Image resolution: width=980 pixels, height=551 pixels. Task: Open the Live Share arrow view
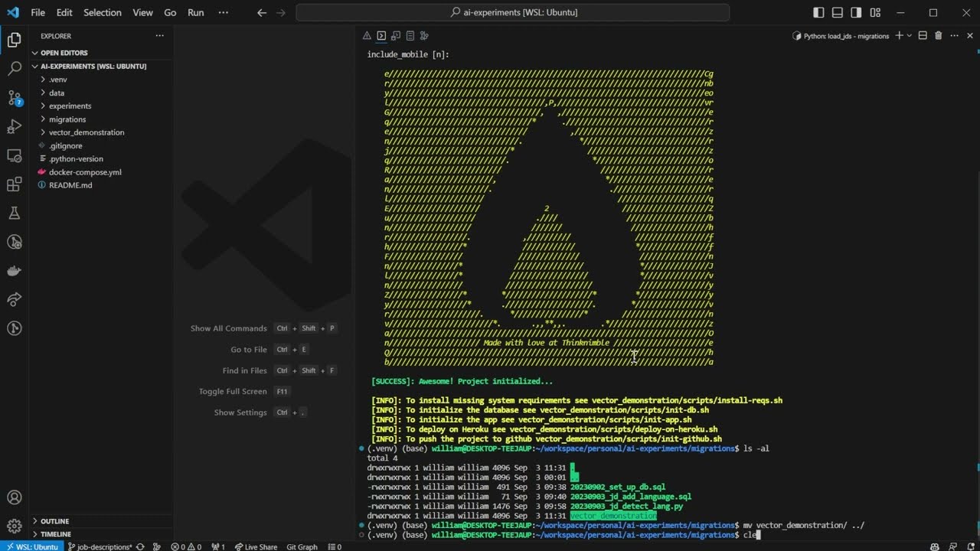pyautogui.click(x=14, y=299)
